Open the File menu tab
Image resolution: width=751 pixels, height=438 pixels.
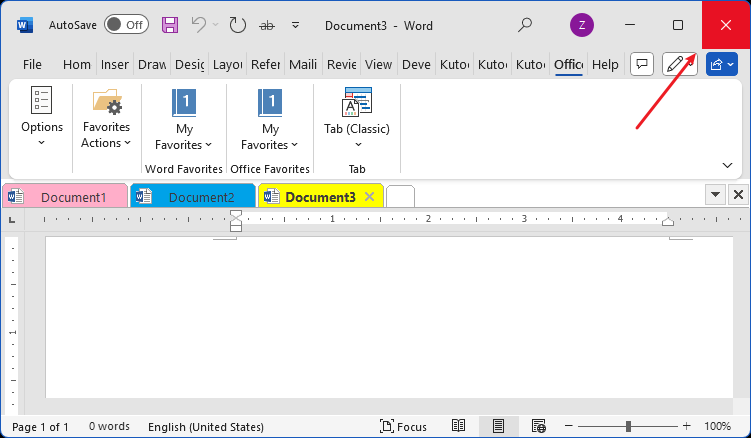pos(32,64)
